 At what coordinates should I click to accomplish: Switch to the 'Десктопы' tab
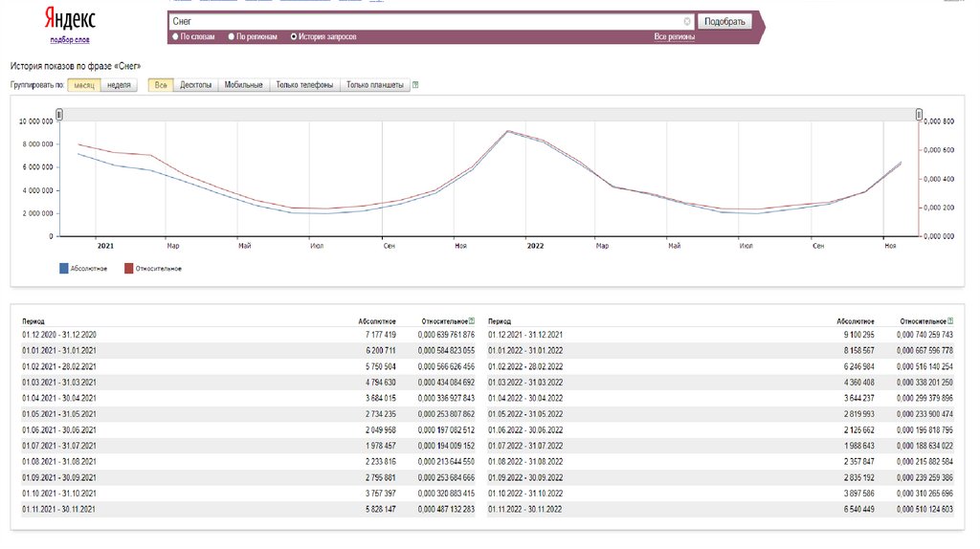(195, 85)
